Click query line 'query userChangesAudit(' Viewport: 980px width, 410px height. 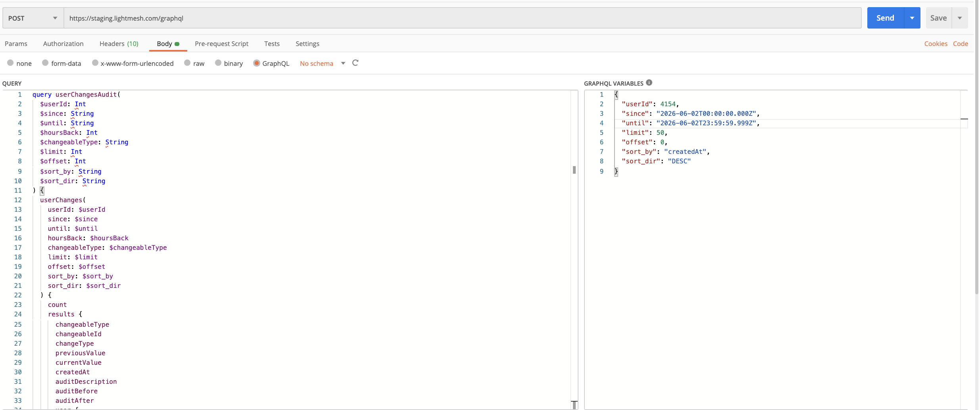76,94
